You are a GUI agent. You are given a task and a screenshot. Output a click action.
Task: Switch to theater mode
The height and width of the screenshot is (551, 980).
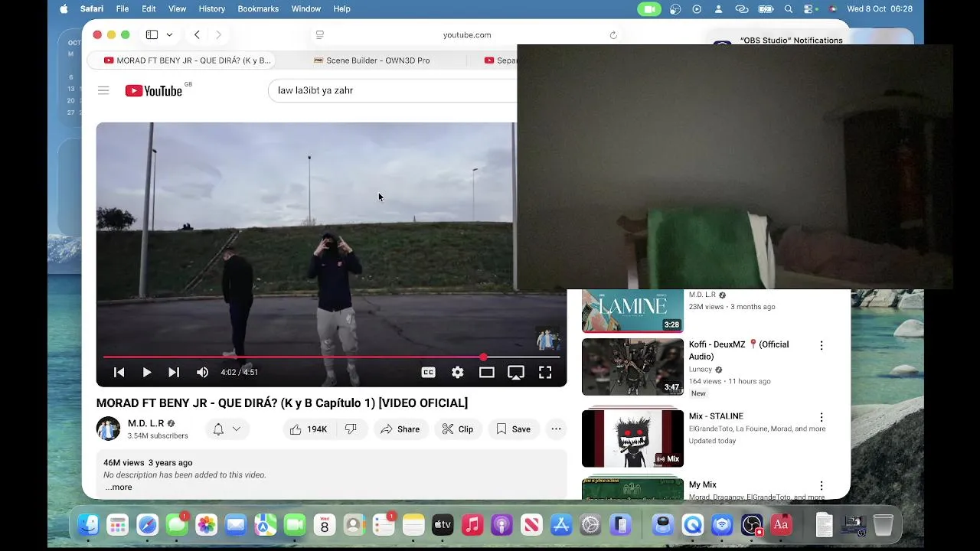(486, 372)
